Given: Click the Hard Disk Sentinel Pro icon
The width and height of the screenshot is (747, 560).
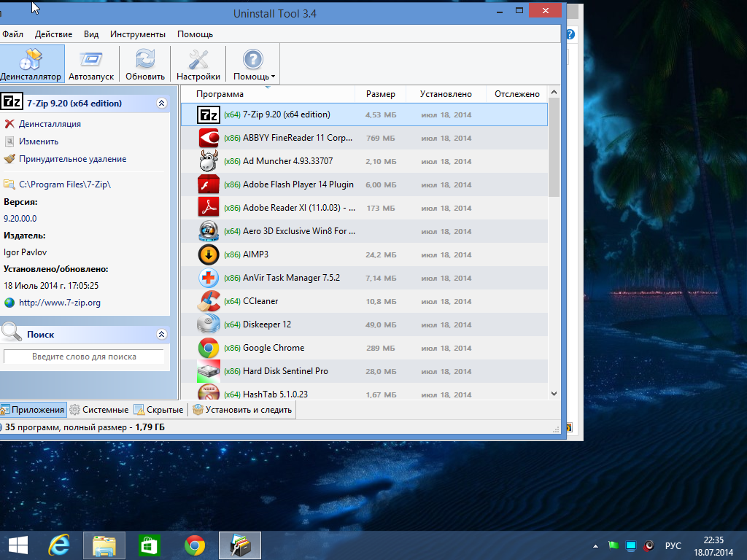Looking at the screenshot, I should tap(208, 371).
